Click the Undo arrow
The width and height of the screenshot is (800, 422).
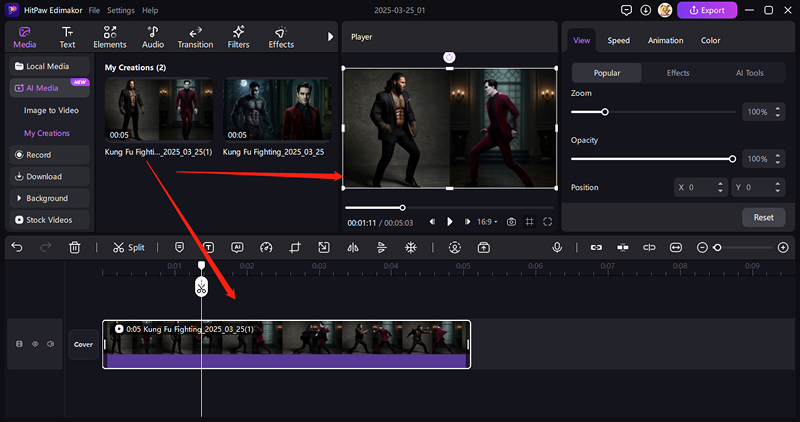(17, 247)
